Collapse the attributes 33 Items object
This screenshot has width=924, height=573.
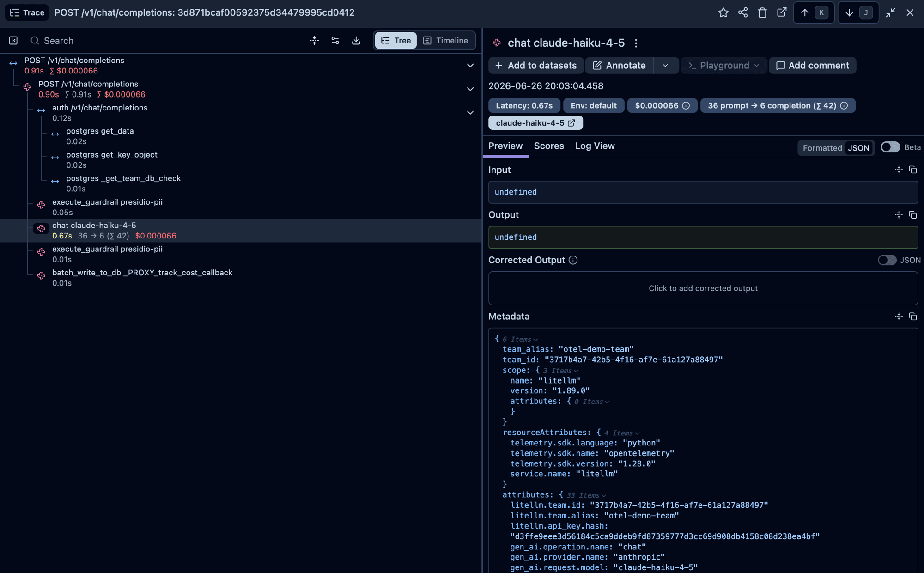pos(586,495)
